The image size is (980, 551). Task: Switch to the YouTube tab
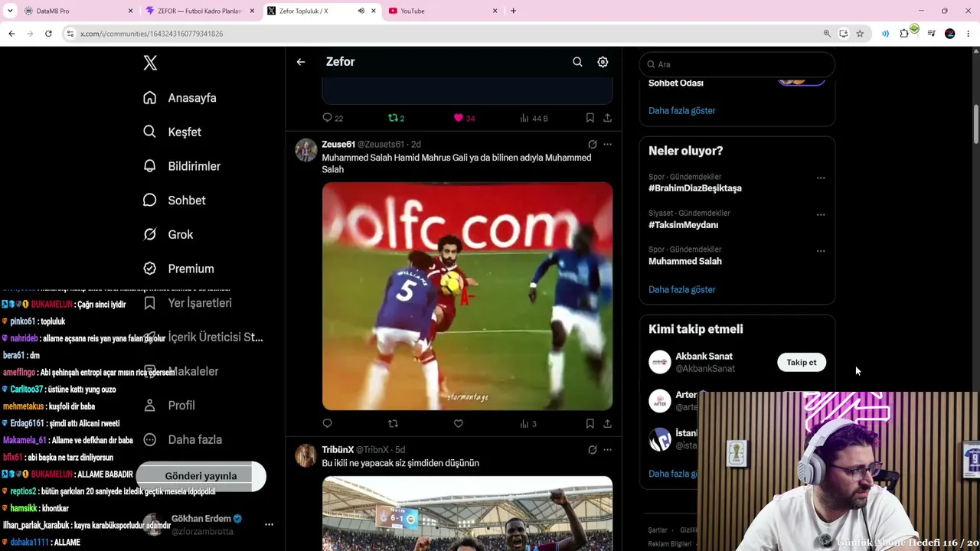point(443,11)
